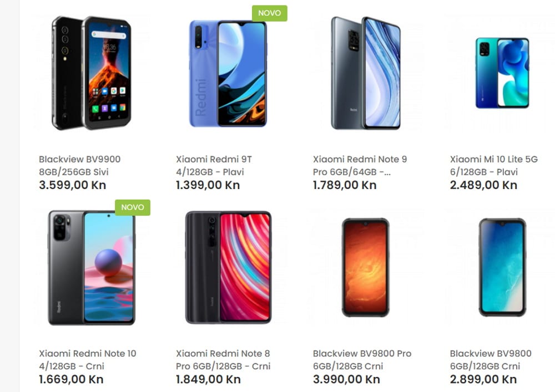Open the Blackview BV9800 Pro orange-screen image

pyautogui.click(x=365, y=267)
